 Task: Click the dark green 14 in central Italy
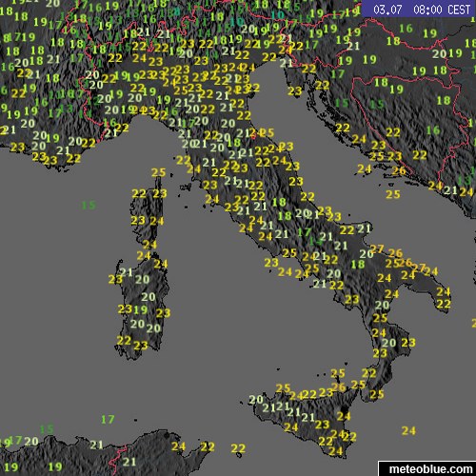click(316, 241)
